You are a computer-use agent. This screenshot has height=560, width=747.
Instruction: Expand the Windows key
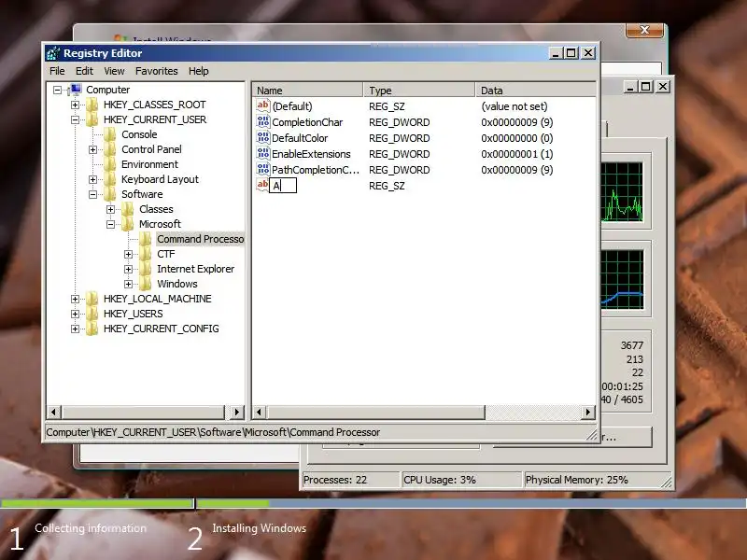[128, 285]
